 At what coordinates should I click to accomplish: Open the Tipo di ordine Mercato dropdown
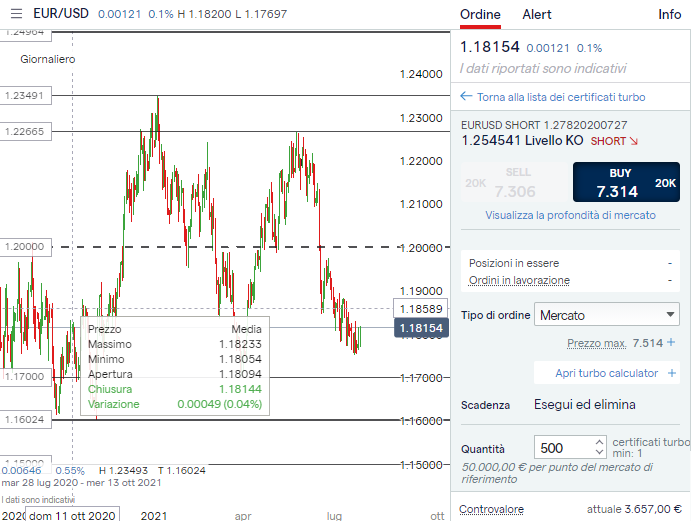606,315
